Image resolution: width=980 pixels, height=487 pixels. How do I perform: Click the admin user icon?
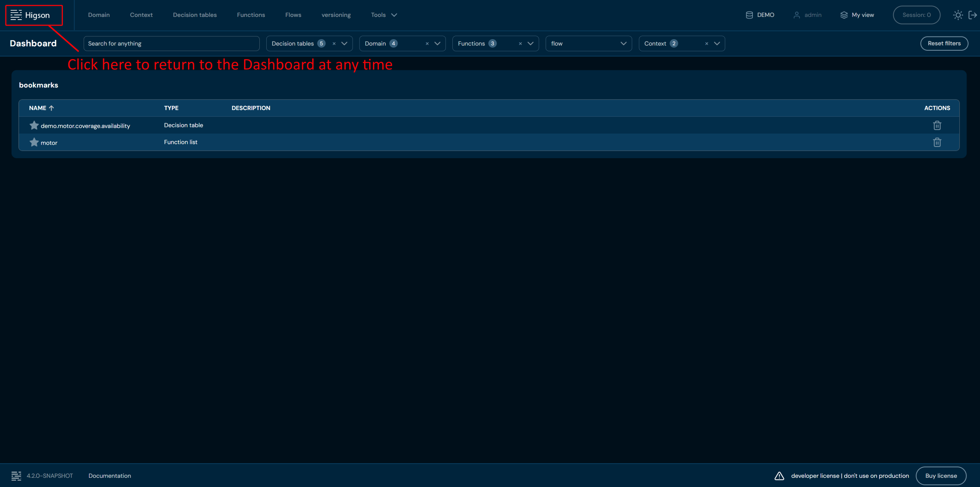797,15
